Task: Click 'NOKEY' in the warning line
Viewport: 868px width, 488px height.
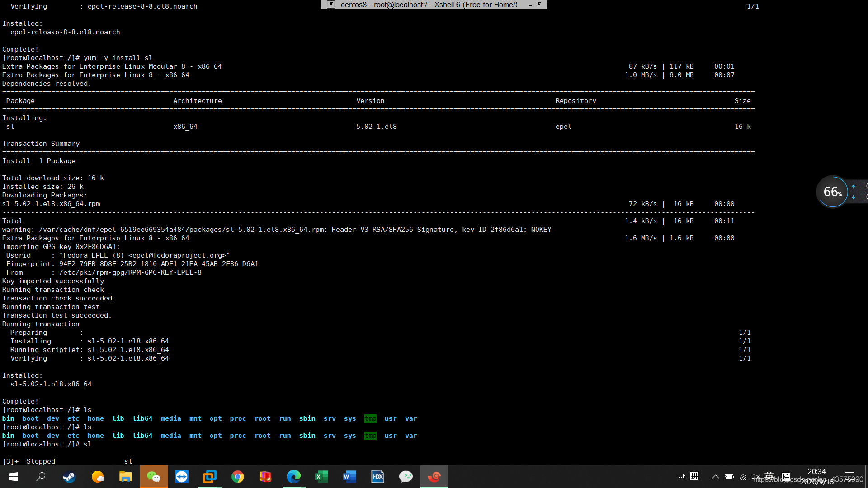Action: click(541, 230)
